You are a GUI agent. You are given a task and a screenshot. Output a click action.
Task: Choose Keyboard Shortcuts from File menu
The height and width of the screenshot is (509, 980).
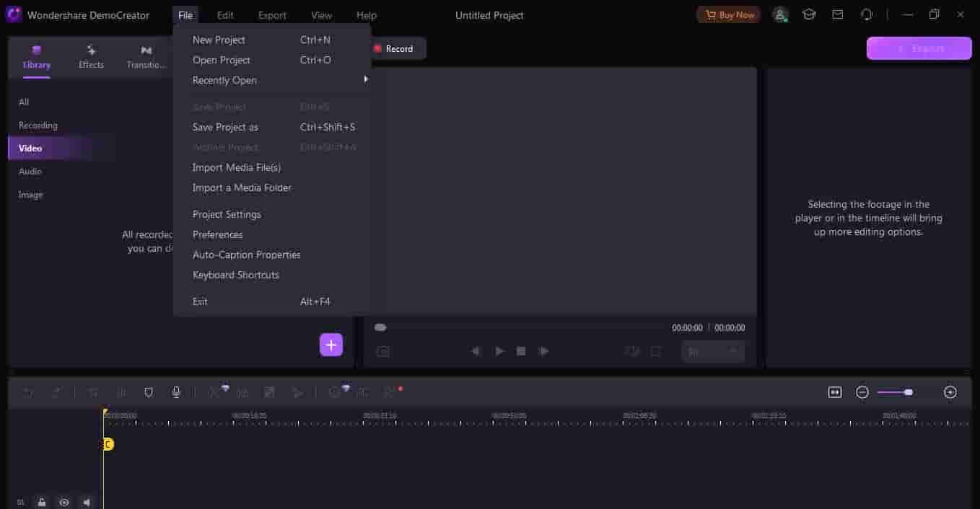click(x=236, y=275)
